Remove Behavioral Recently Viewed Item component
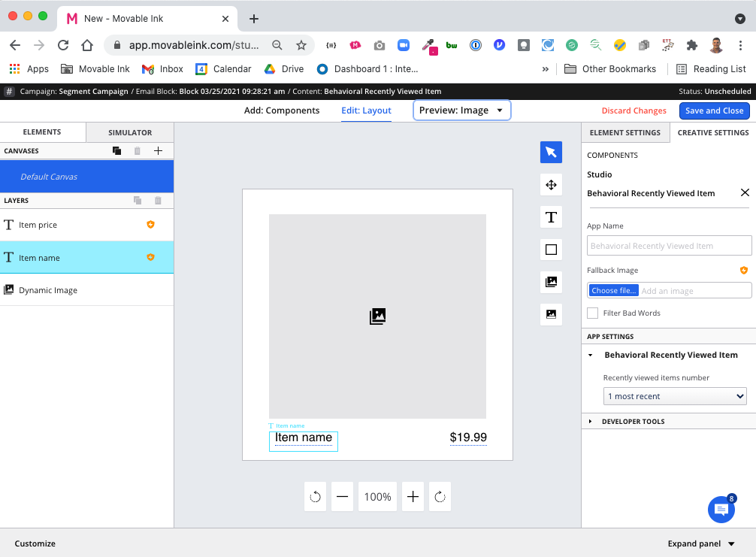 [745, 193]
